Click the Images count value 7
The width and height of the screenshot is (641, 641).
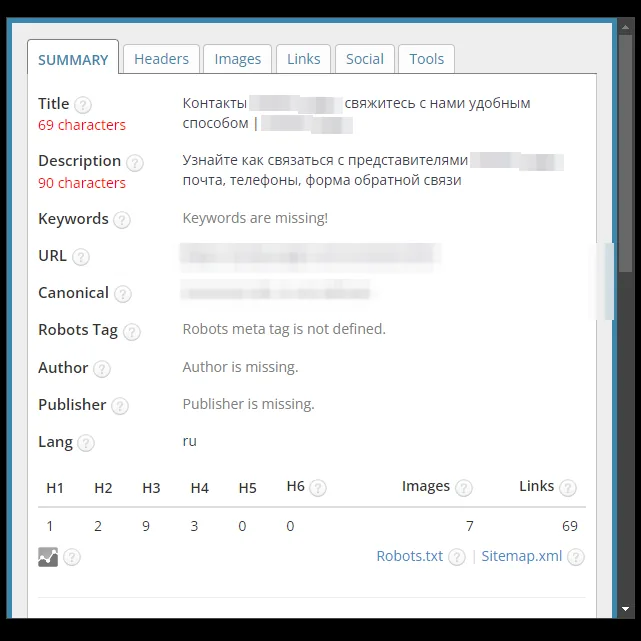point(470,526)
